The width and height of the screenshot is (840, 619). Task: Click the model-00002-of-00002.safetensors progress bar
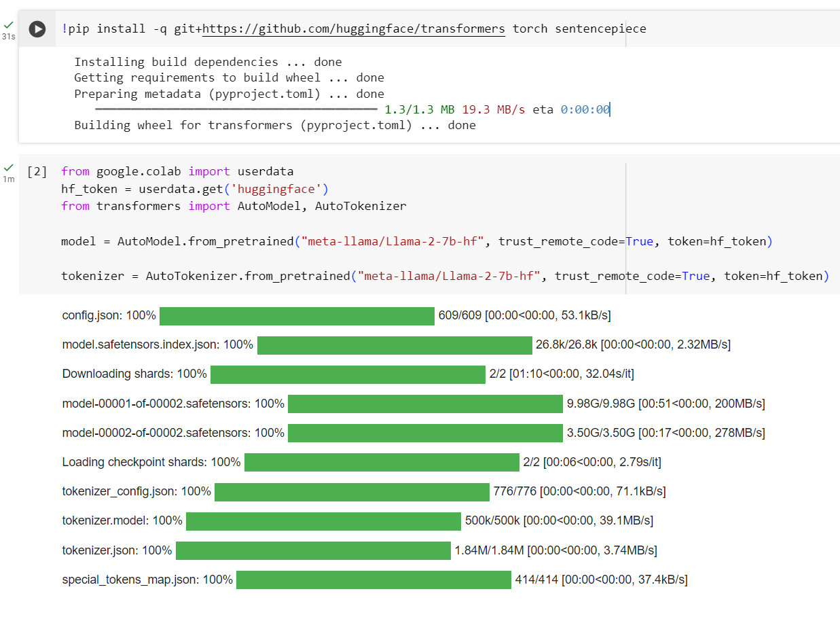point(425,433)
